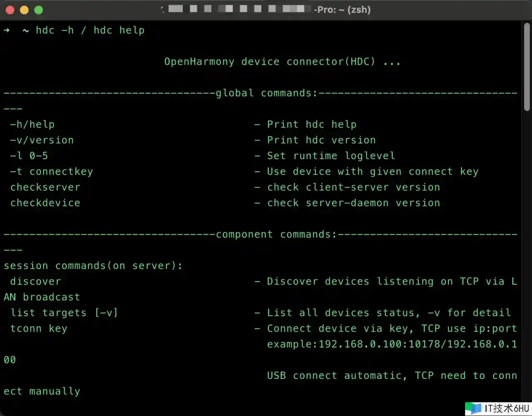Screen dimensions: 532x416
Task: Click the vertical scrollbar thumb in terminal
Action: [527, 66]
